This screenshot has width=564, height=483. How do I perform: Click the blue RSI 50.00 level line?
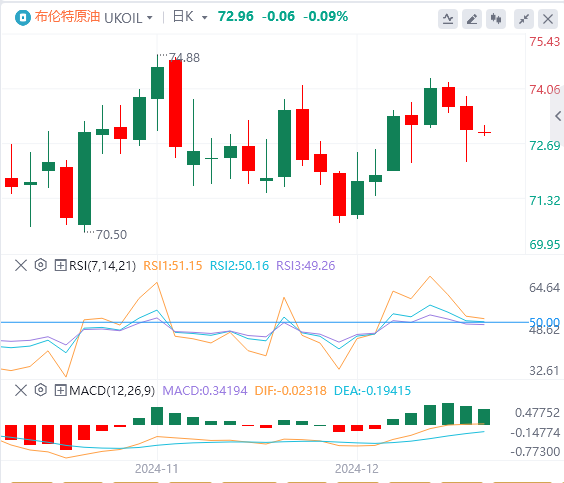click(x=264, y=322)
